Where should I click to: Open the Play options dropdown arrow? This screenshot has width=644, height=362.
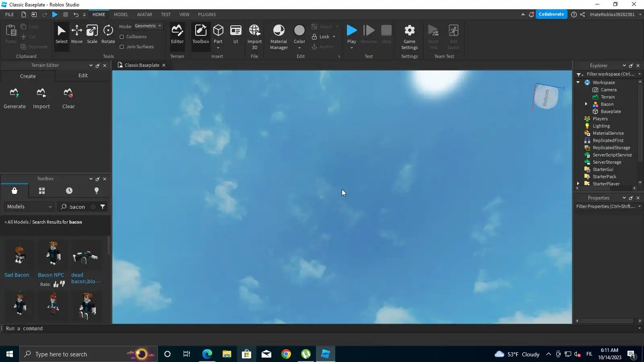[x=352, y=48]
